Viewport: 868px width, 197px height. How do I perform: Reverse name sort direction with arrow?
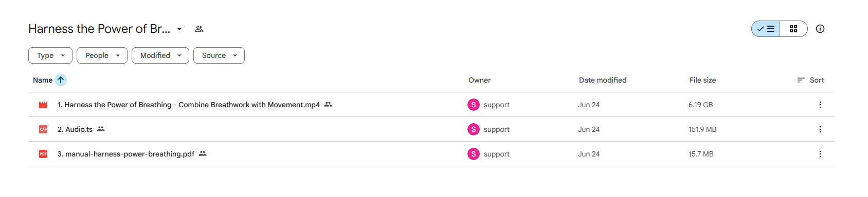pyautogui.click(x=61, y=80)
